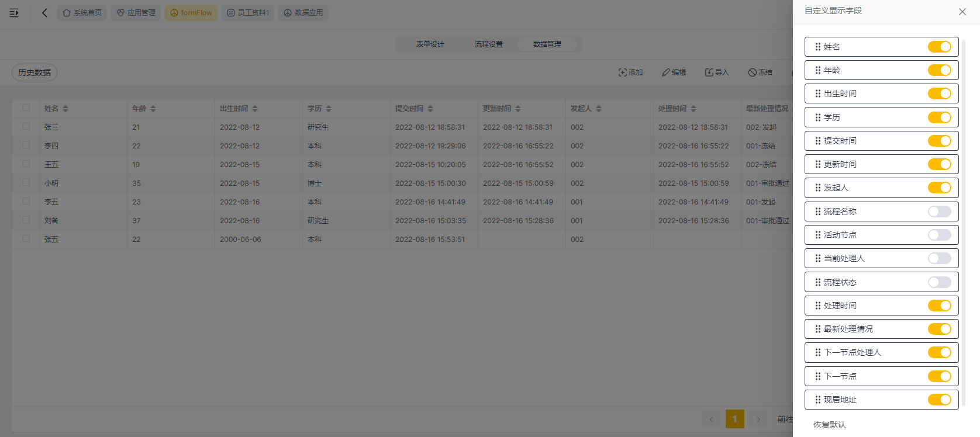The image size is (980, 437).
Task: Click the drag handle of 流程名称 field
Action: pos(818,211)
